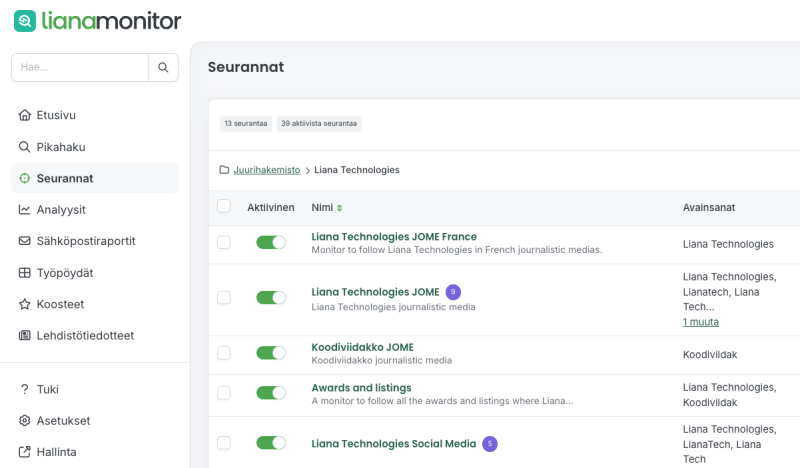The image size is (800, 468).
Task: Click the 13 seurantaa badge
Action: [246, 124]
